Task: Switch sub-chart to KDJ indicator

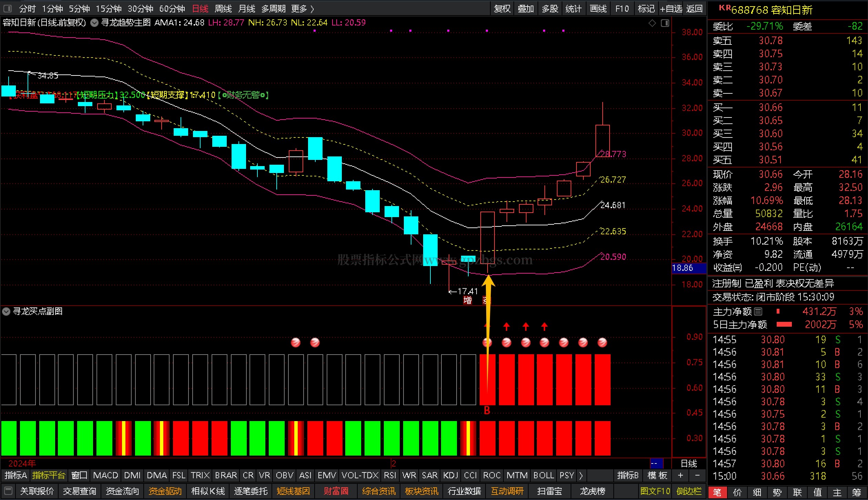Action: 451,476
